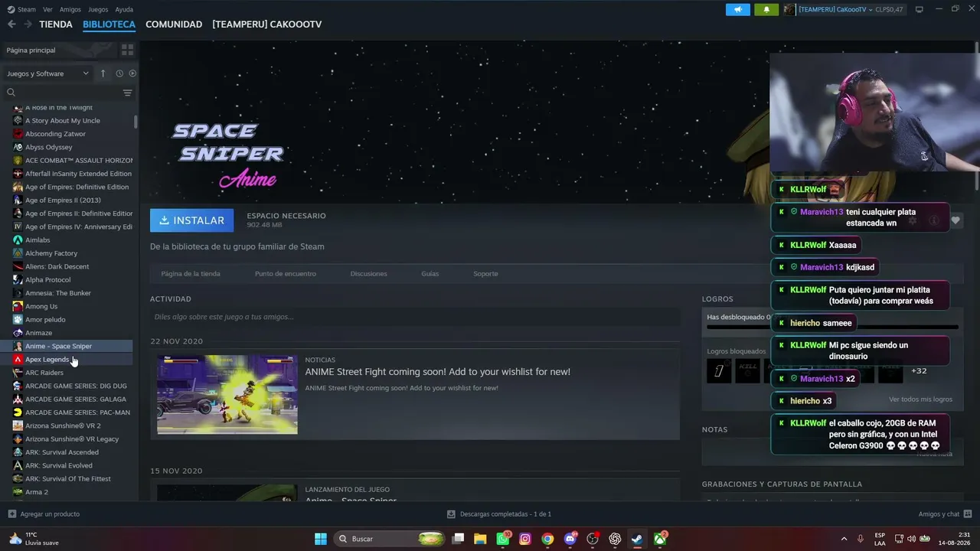Open the weather widget on the taskbar
Image resolution: width=980 pixels, height=551 pixels.
click(x=32, y=539)
